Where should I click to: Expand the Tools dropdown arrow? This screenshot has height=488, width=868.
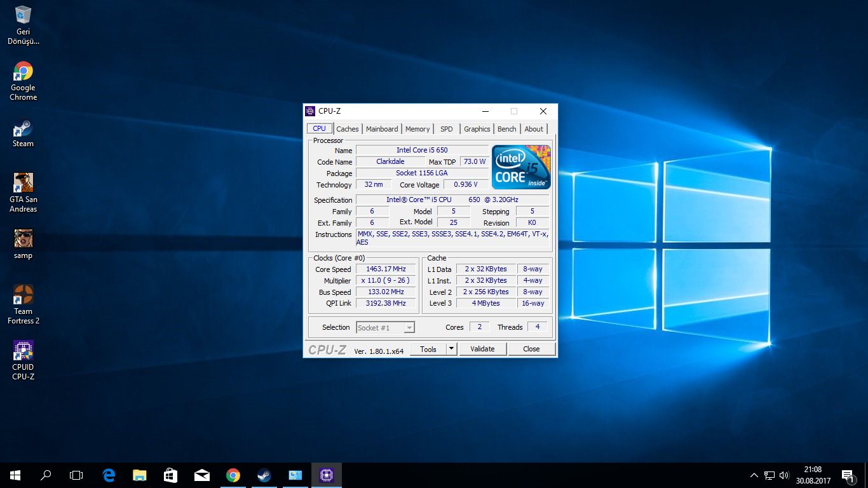(x=451, y=349)
